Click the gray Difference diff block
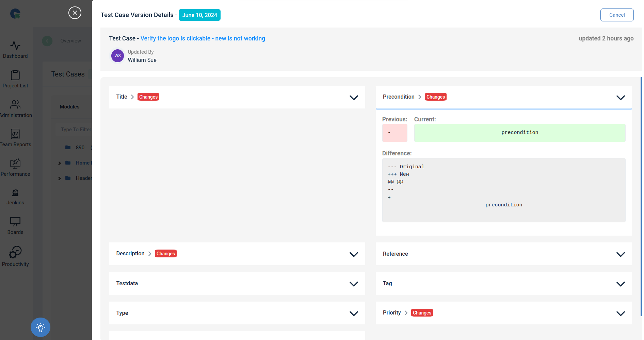The height and width of the screenshot is (340, 644). click(x=504, y=190)
